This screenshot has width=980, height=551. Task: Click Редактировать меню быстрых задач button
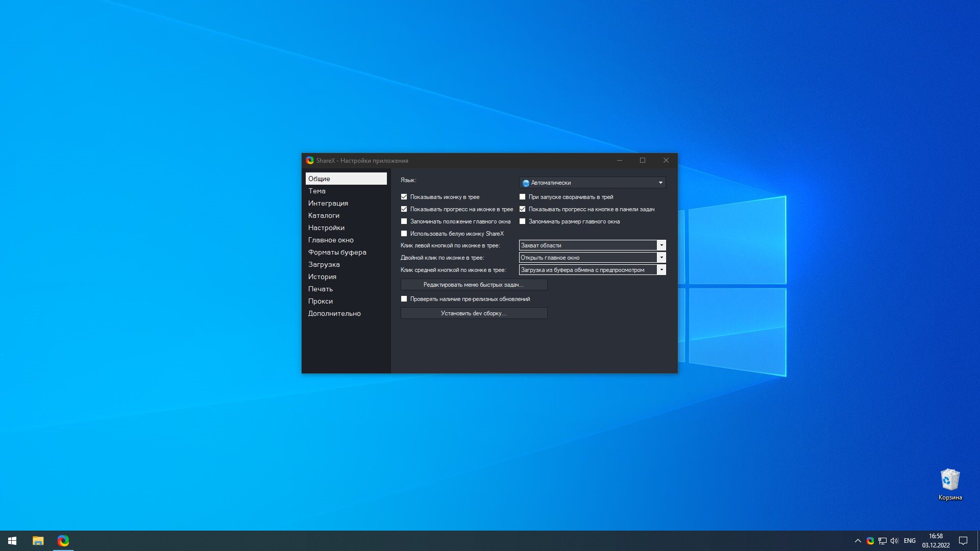(474, 285)
